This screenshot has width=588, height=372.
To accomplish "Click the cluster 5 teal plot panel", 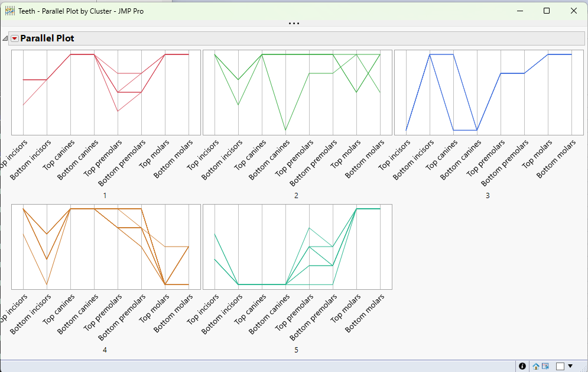I will [x=297, y=247].
